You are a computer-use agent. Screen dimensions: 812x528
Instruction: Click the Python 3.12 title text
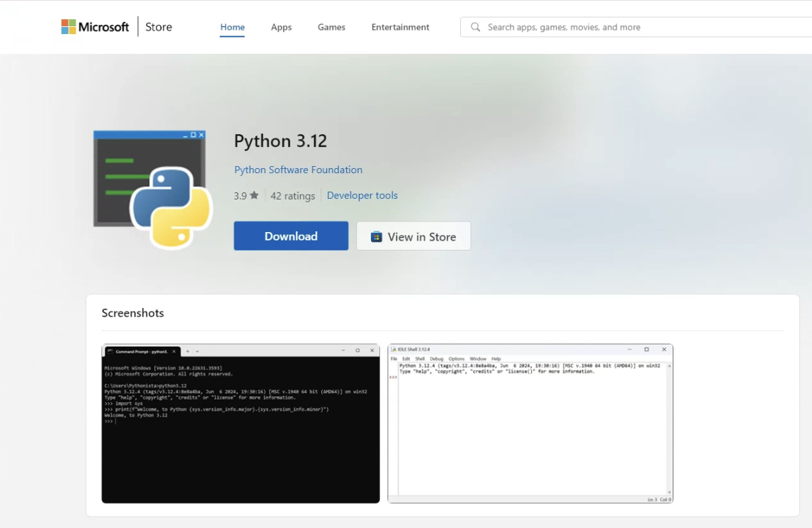(x=280, y=141)
